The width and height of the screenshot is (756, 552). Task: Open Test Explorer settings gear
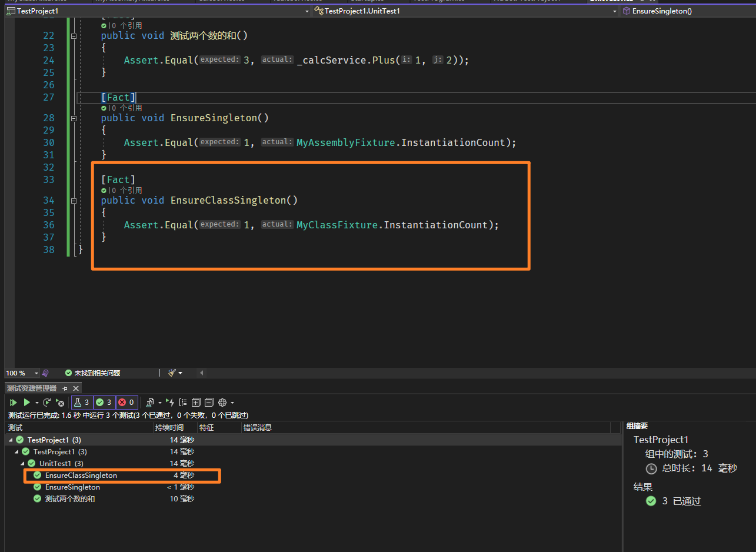222,403
